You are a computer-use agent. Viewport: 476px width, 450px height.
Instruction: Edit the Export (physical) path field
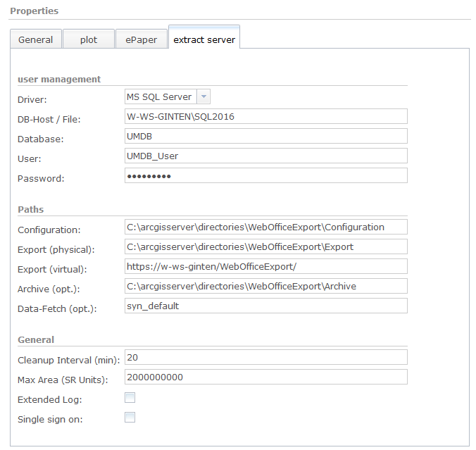(266, 246)
